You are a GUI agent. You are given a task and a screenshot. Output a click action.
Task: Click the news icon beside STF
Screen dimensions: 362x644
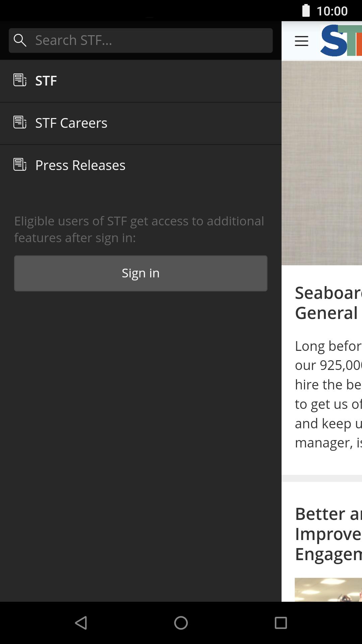(x=20, y=80)
